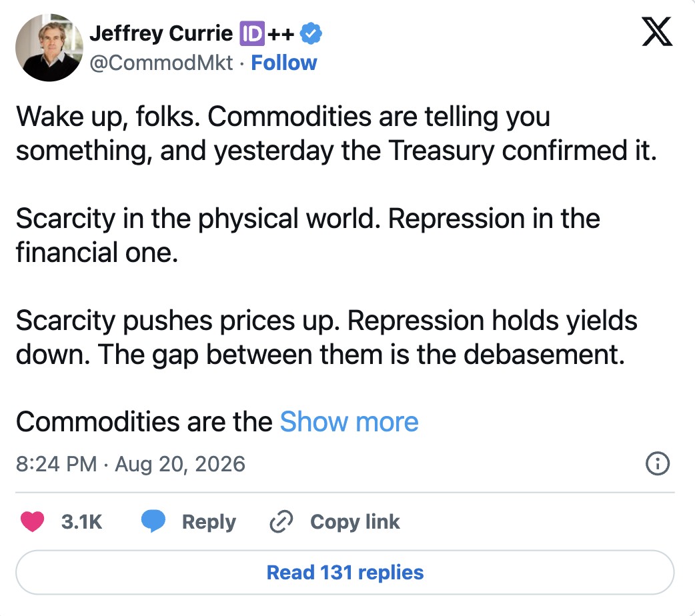695x616 pixels.
Task: Open the Read 131 replies button
Action: (345, 573)
